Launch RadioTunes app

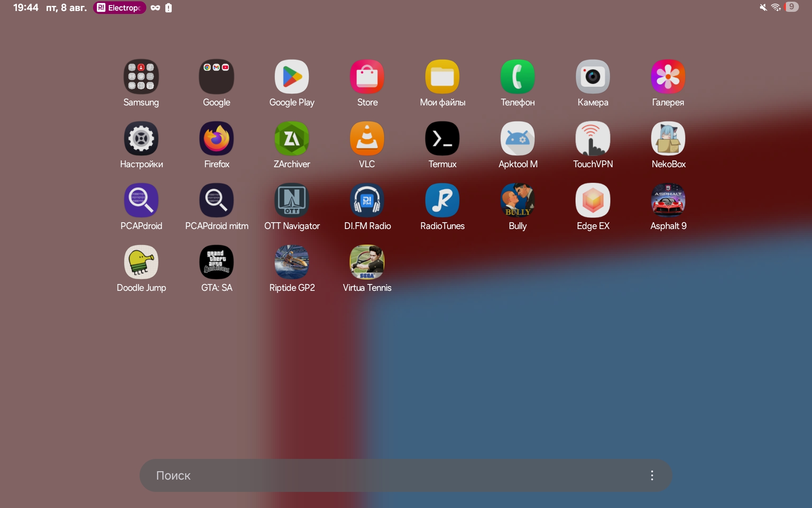click(442, 200)
